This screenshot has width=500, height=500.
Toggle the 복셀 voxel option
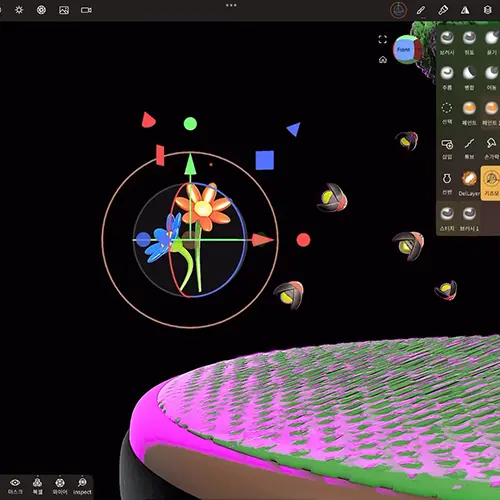pos(37,486)
